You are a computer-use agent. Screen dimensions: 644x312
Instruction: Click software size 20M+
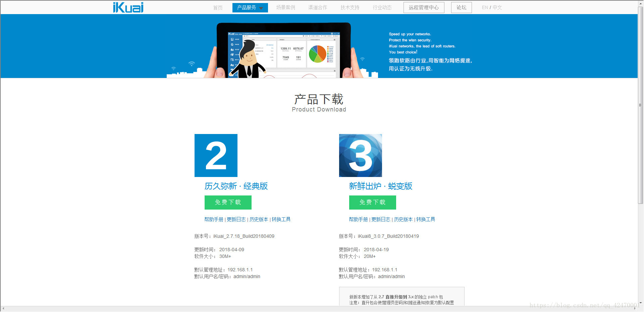(x=370, y=256)
